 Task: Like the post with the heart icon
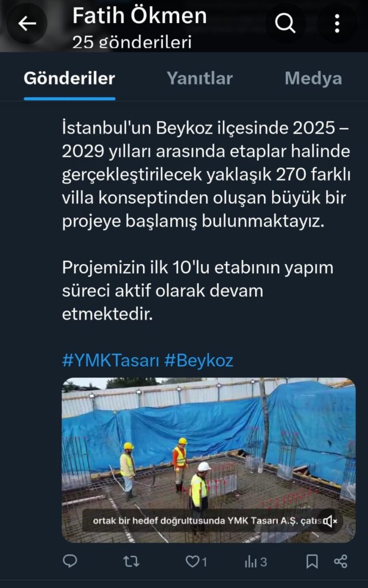[x=197, y=562]
